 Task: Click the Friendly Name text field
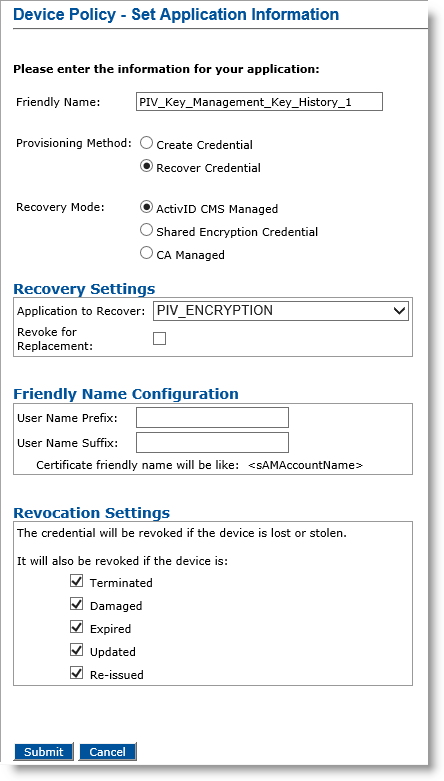[x=259, y=102]
